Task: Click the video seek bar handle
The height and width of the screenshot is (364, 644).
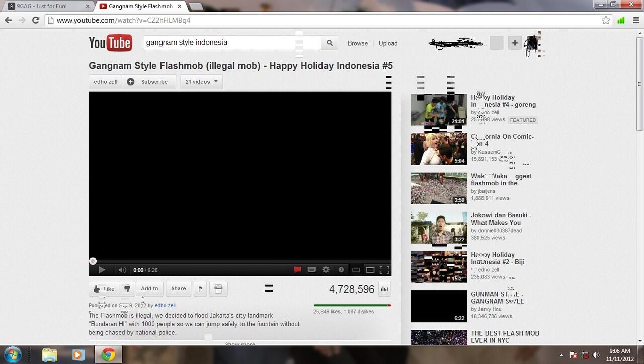Action: click(93, 261)
